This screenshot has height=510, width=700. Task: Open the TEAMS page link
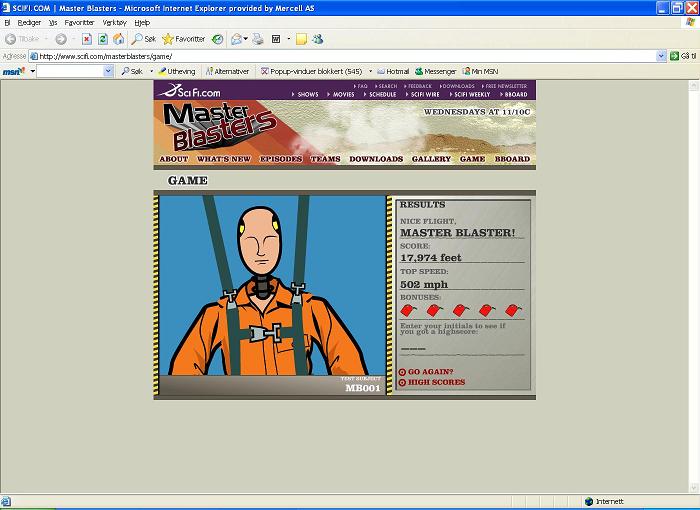tap(325, 159)
